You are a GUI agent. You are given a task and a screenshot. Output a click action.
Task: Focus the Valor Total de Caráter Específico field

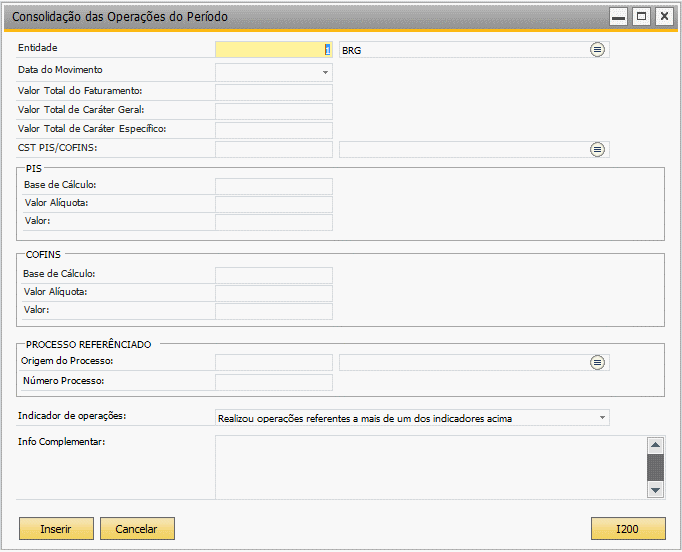274,130
